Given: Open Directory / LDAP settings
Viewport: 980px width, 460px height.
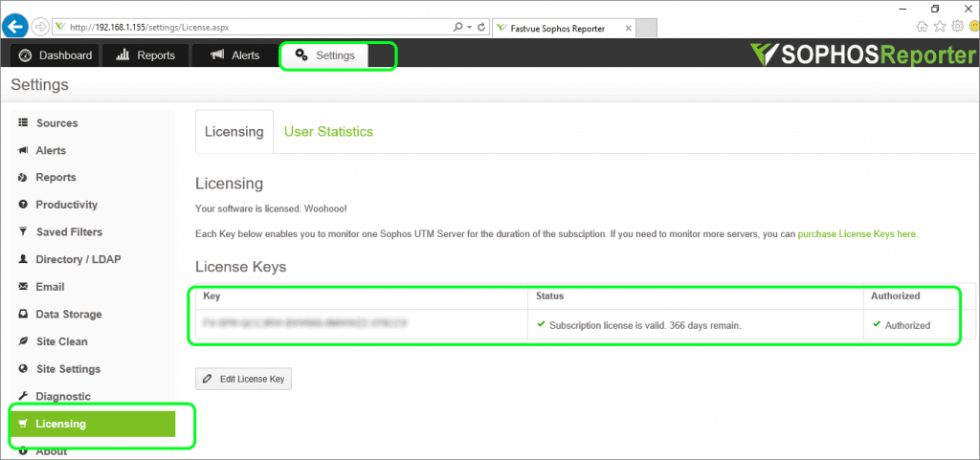Looking at the screenshot, I should [93, 259].
